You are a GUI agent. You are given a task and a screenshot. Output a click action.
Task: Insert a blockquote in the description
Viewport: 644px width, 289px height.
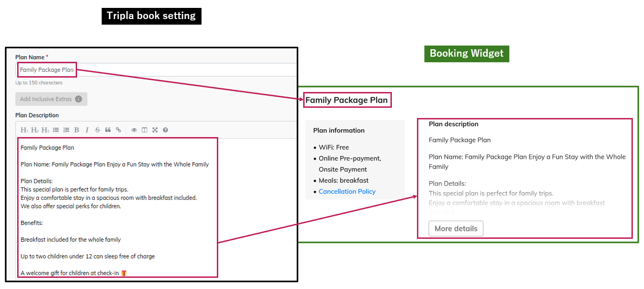108,130
